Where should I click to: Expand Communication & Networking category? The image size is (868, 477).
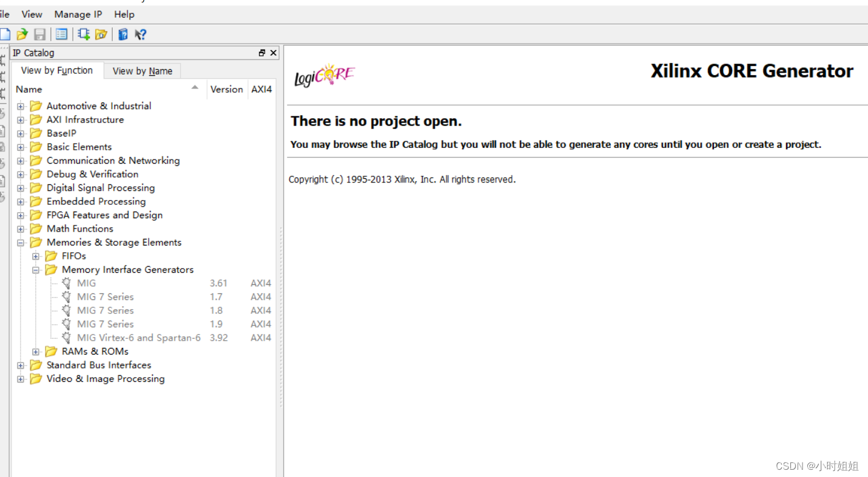pos(21,161)
